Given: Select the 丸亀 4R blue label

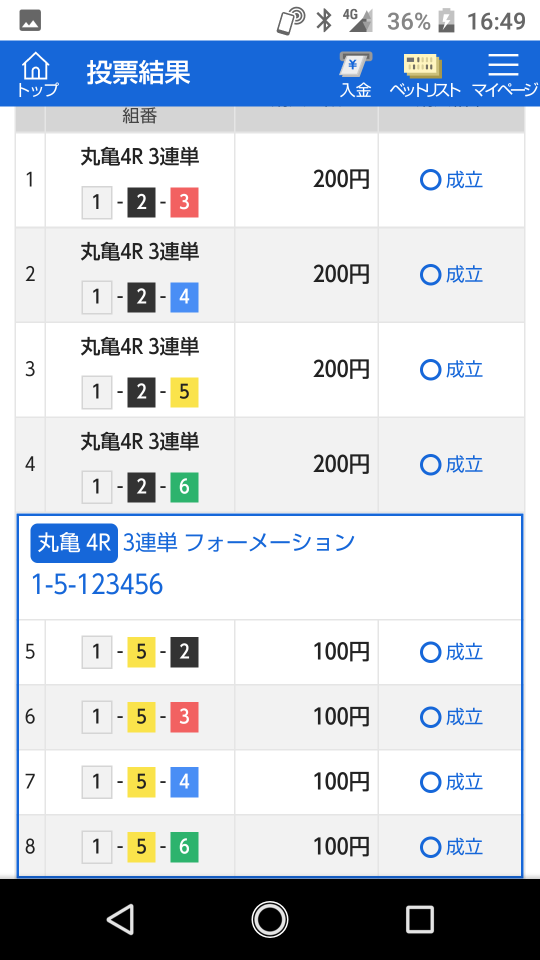Looking at the screenshot, I should click(74, 542).
